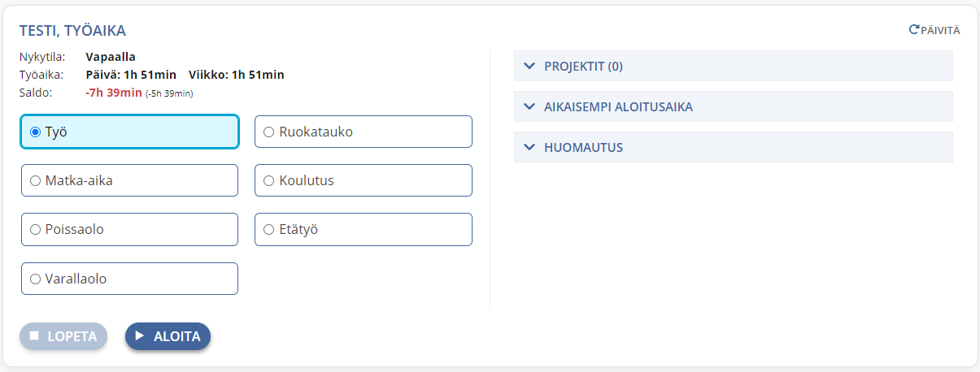
Task: Click the PÄIVITÄ refresh link text
Action: click(x=940, y=30)
